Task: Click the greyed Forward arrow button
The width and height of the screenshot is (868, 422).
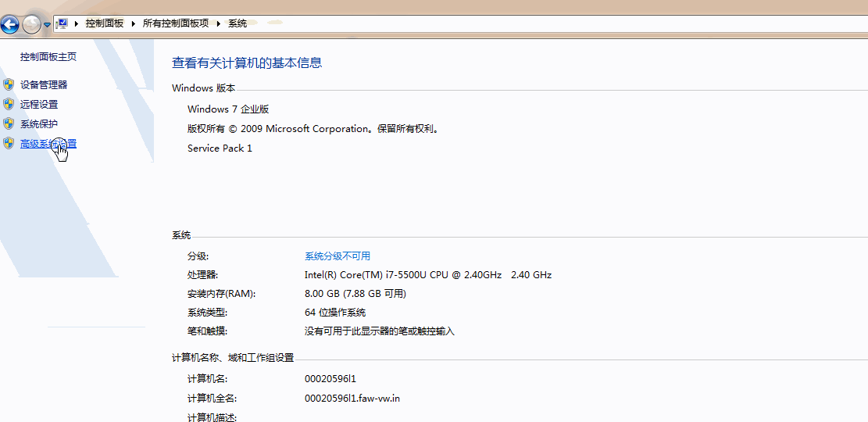Action: [x=31, y=23]
